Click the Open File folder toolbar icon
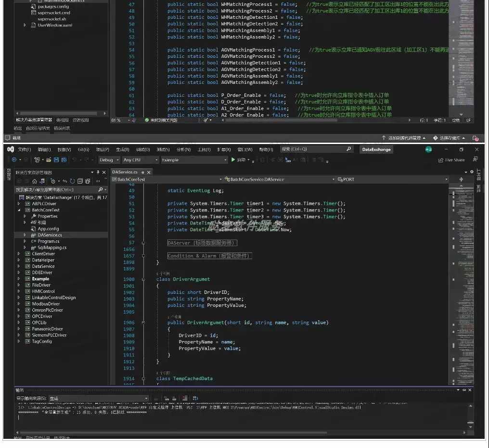Image resolution: width=489 pixels, height=448 pixels. pyautogui.click(x=49, y=160)
